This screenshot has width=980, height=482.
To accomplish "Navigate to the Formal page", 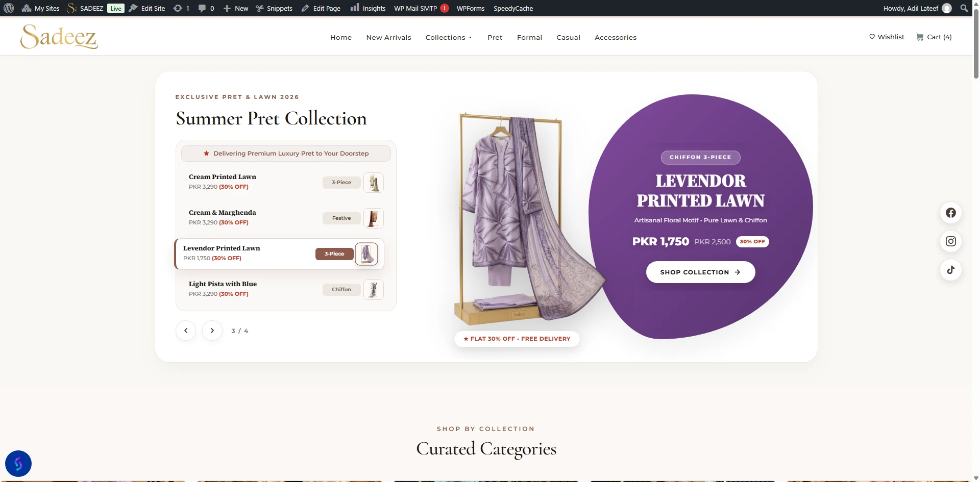I will [x=529, y=37].
